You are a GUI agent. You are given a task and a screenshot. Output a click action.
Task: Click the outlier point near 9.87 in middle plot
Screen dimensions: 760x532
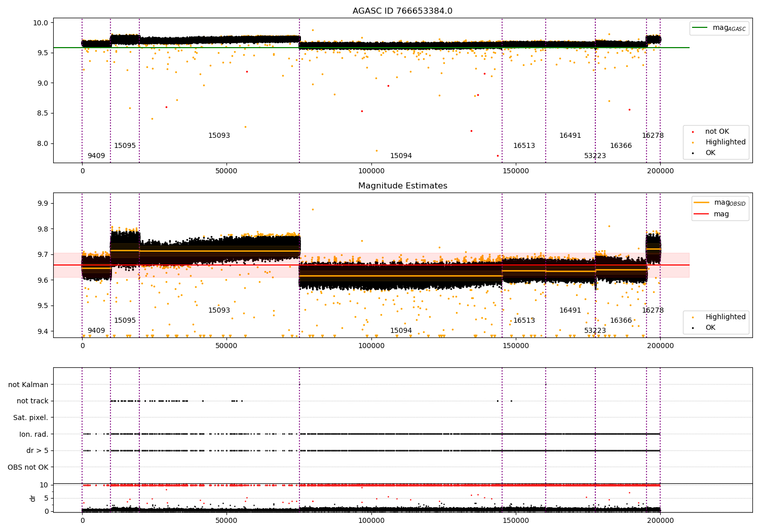tap(313, 209)
